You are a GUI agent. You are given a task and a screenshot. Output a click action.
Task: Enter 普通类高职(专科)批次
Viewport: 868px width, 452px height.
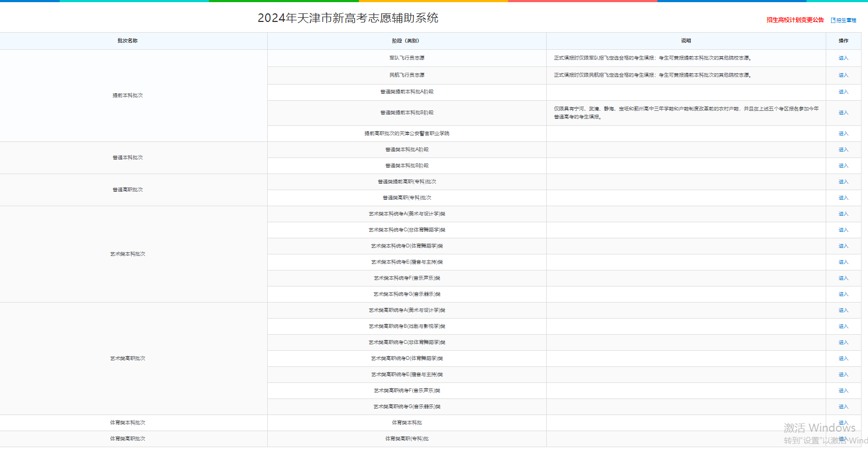[843, 198]
